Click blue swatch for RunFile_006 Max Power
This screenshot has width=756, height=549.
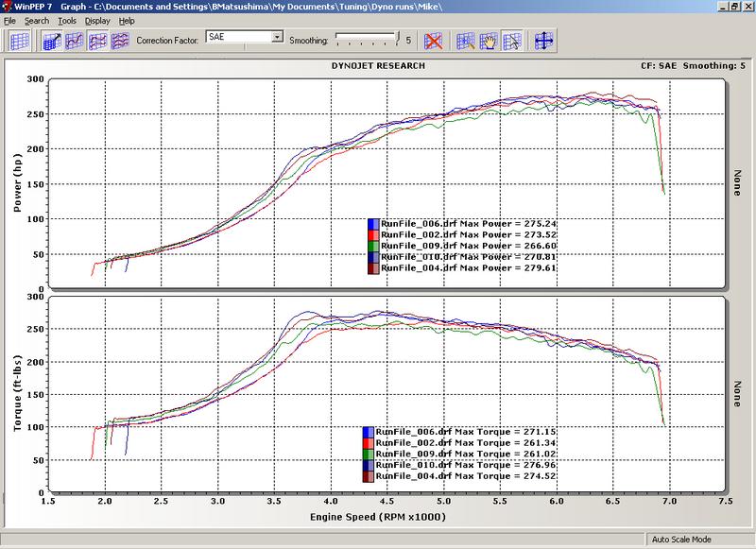tap(372, 224)
